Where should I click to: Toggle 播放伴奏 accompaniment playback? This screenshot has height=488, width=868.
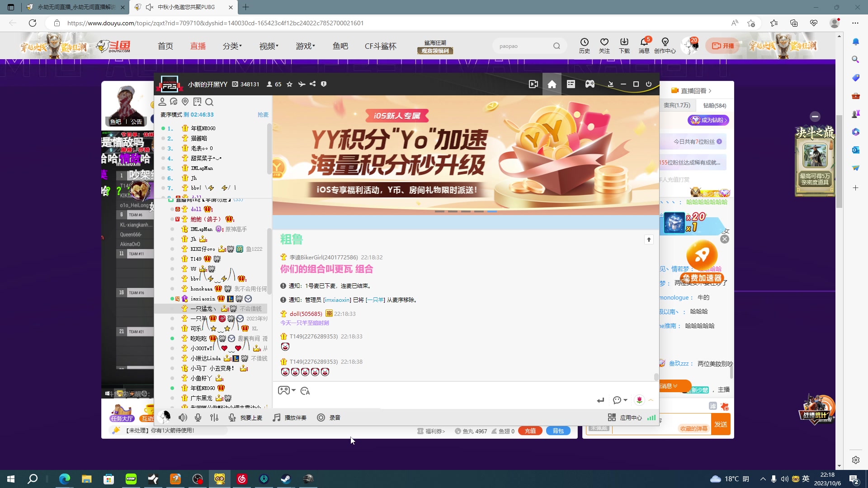point(290,418)
